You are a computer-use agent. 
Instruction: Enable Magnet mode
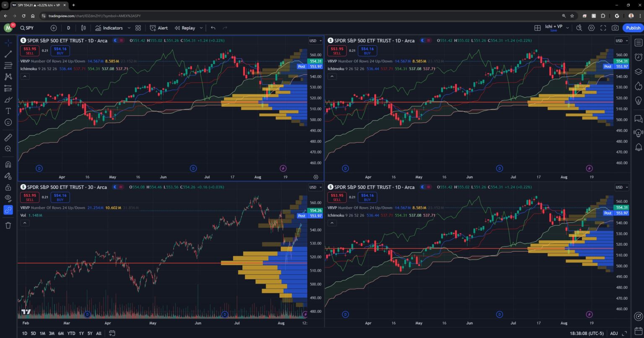[x=8, y=164]
